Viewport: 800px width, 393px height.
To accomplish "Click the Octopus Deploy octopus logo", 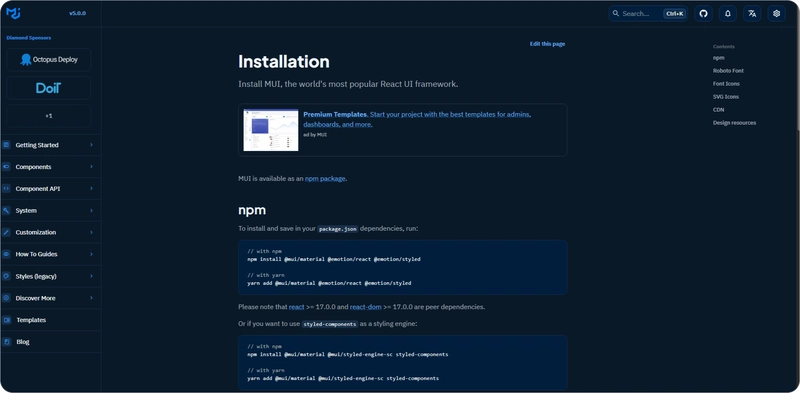I will (x=26, y=60).
